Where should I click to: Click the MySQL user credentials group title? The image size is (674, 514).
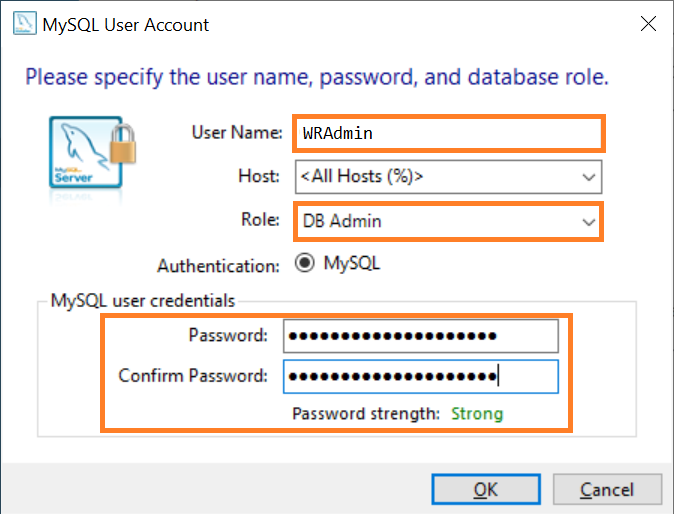click(x=143, y=300)
